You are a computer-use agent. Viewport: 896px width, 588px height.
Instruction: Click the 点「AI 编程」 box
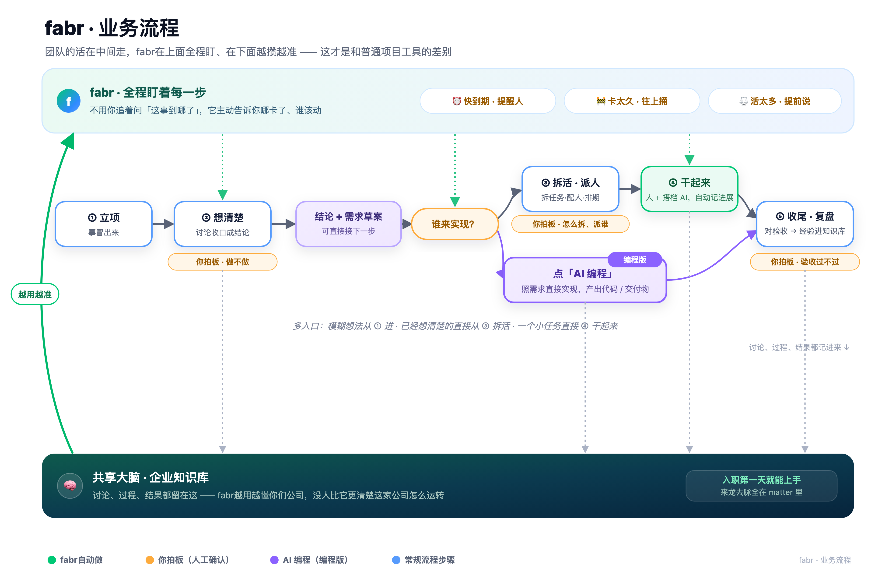[585, 280]
